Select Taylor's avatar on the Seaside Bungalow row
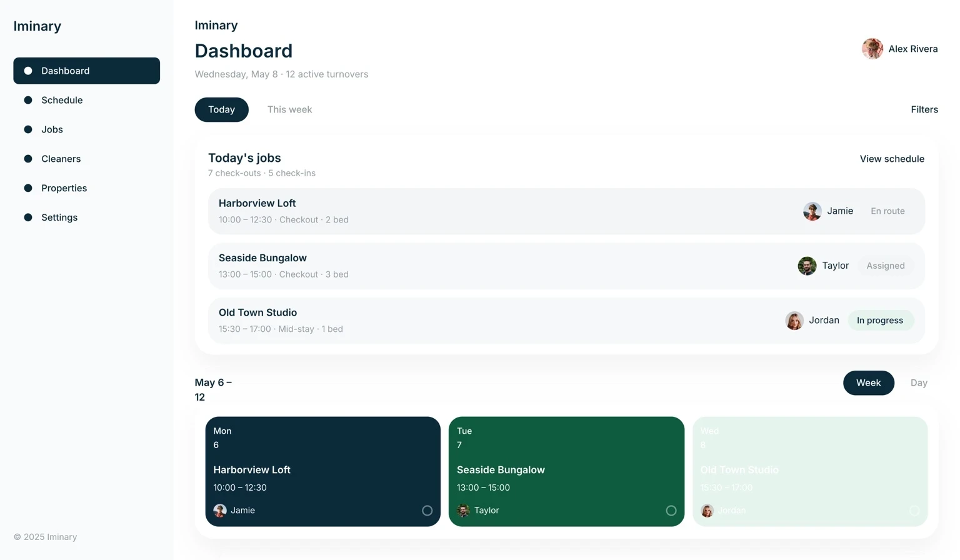The width and height of the screenshot is (960, 560). click(x=807, y=266)
